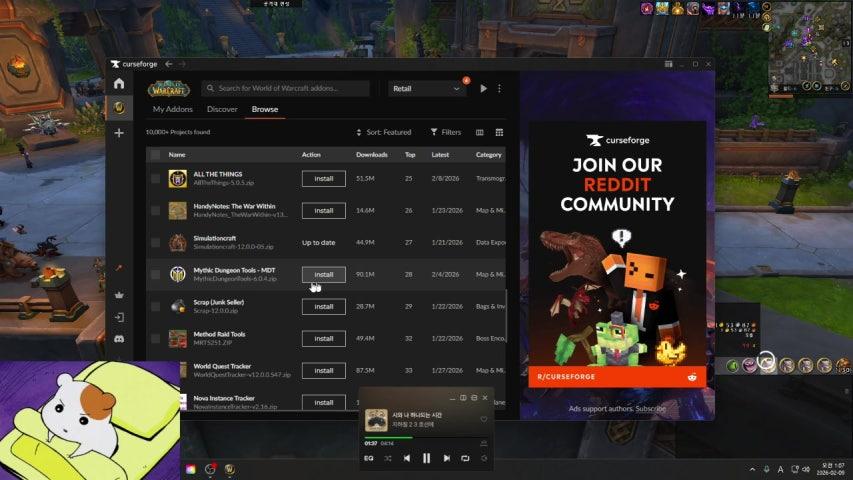Switch to the column list layout view
Image resolution: width=853 pixels, height=480 pixels.
[480, 132]
